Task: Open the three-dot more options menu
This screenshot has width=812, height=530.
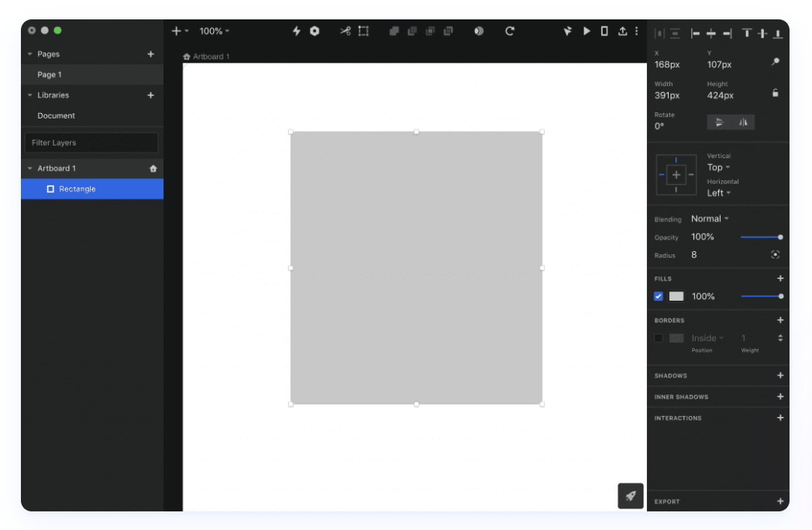Action: (x=636, y=31)
